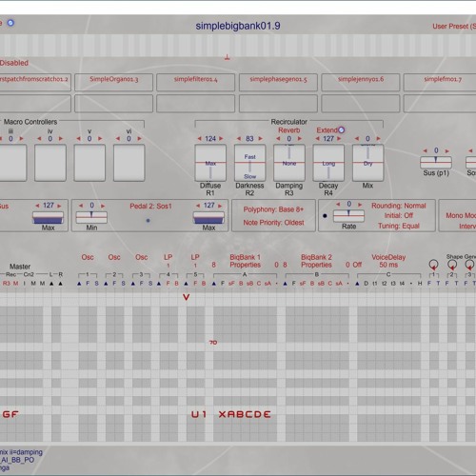Open the Pedal 2: Sos1 assignment selector
This screenshot has width=476, height=476.
point(150,207)
